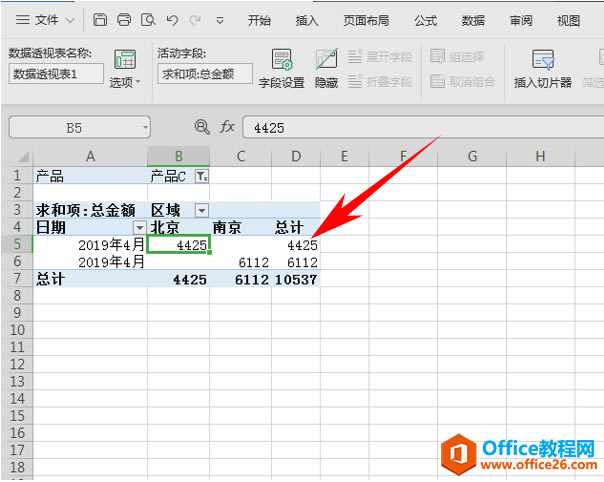Viewport: 604px width, 482px height.
Task: Select column G header
Action: pyautogui.click(x=472, y=156)
